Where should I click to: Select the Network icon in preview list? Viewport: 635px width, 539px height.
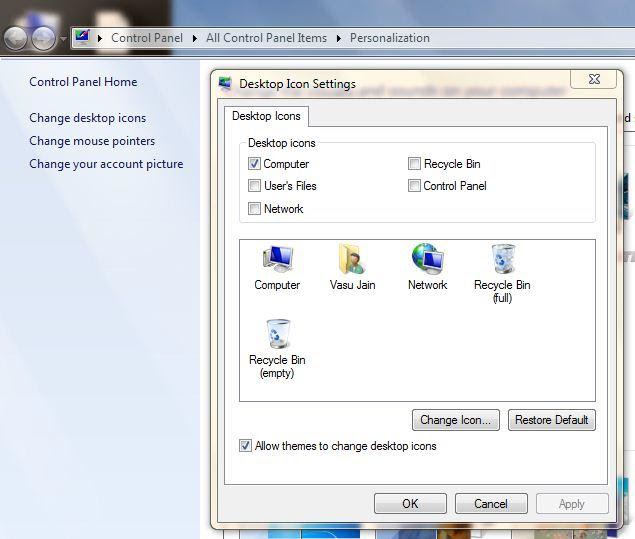[428, 267]
